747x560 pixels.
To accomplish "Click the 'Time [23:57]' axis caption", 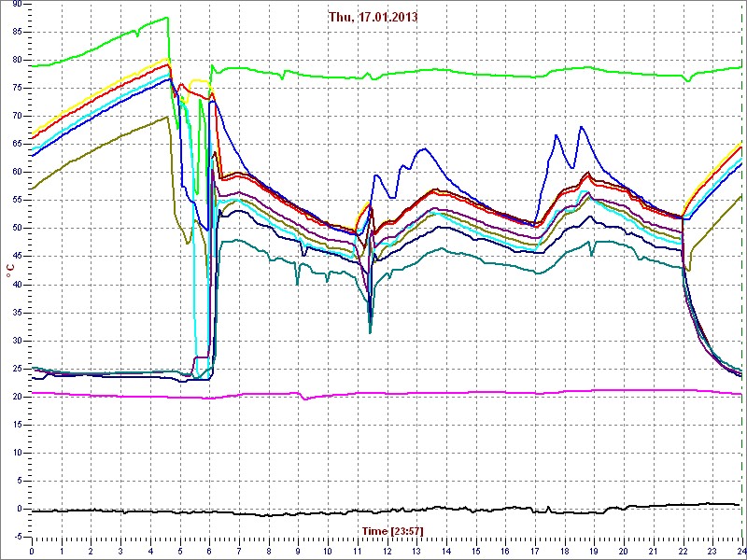I will tap(392, 530).
